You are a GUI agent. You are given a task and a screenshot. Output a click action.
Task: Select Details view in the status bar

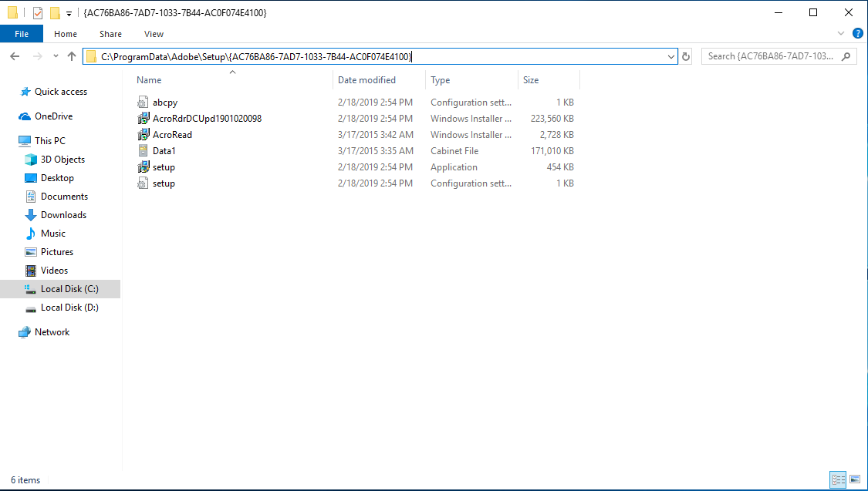click(839, 480)
